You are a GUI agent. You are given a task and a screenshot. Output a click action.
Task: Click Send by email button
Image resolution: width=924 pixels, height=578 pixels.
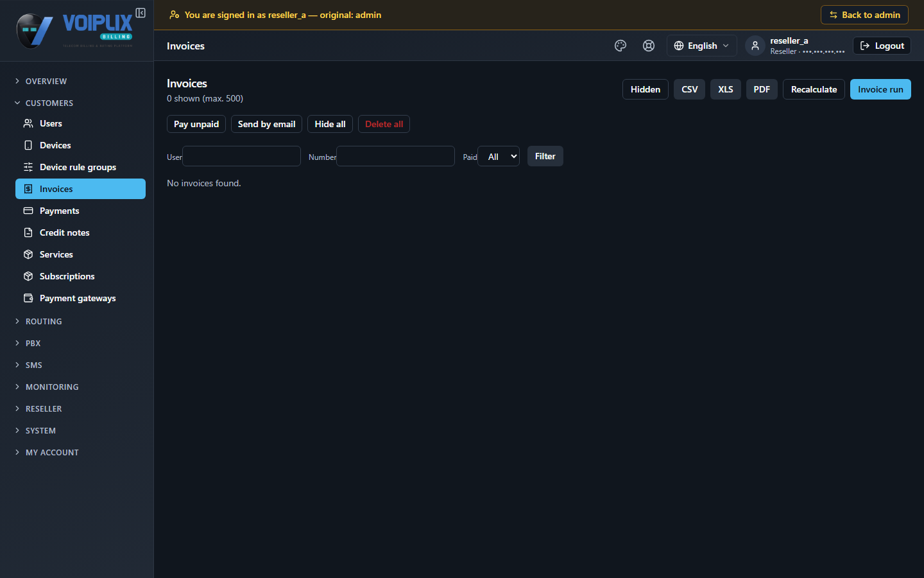click(x=266, y=124)
